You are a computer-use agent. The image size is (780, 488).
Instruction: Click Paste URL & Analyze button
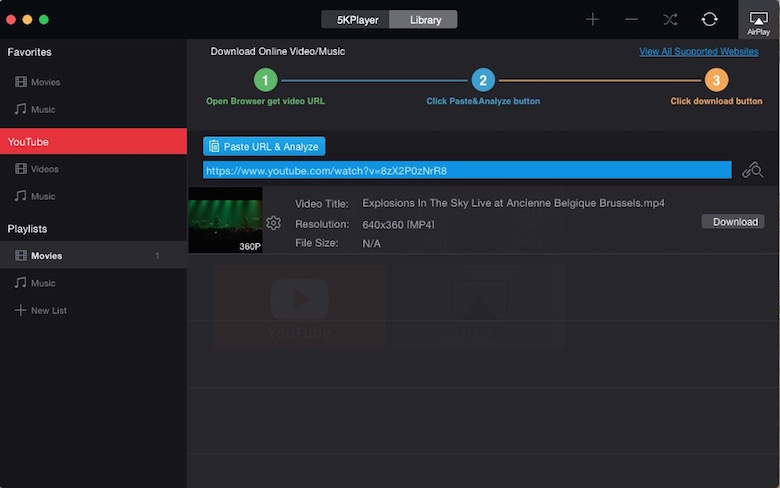(x=264, y=146)
